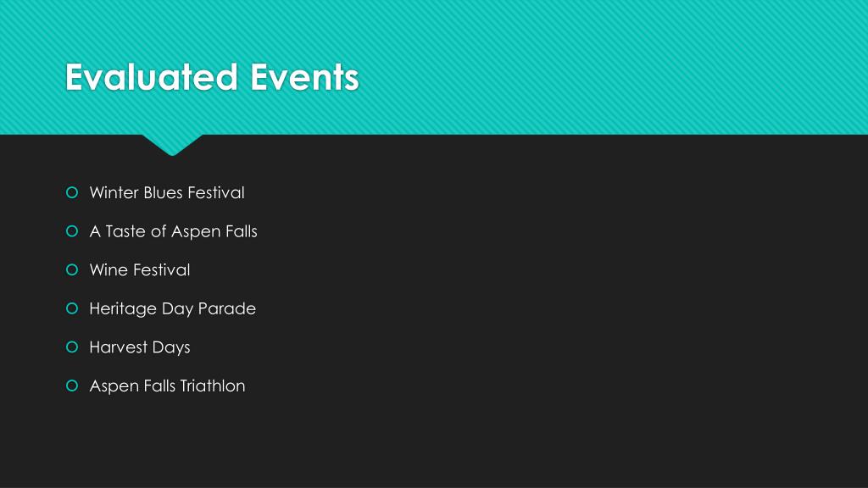Click the circle bullet beside Wine Festival
This screenshot has width=868, height=488.
(x=72, y=270)
